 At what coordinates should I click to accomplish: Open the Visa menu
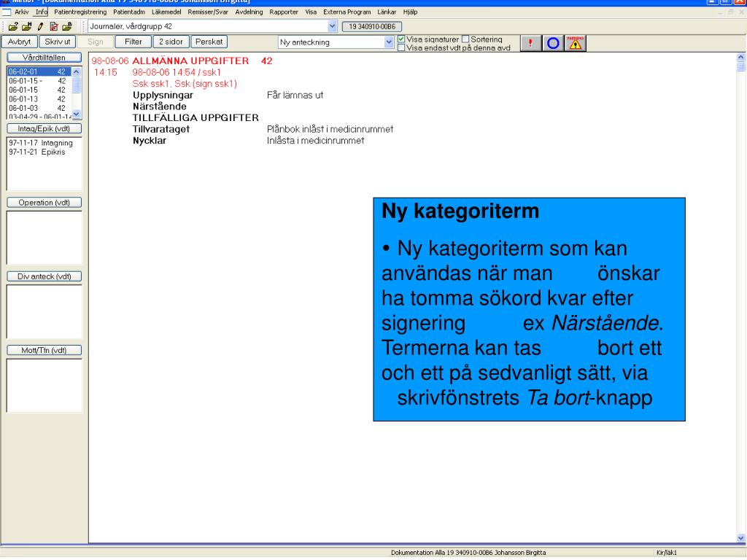[x=311, y=12]
